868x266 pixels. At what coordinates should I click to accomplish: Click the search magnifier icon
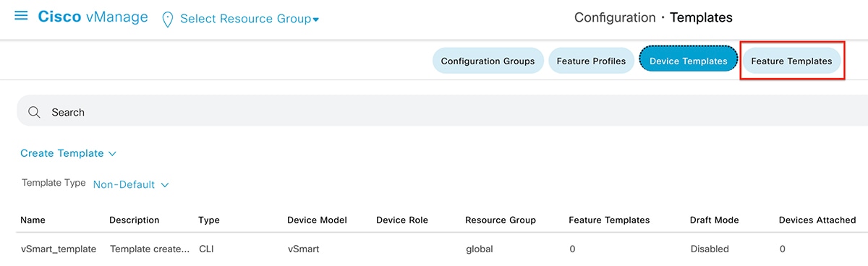(x=34, y=112)
